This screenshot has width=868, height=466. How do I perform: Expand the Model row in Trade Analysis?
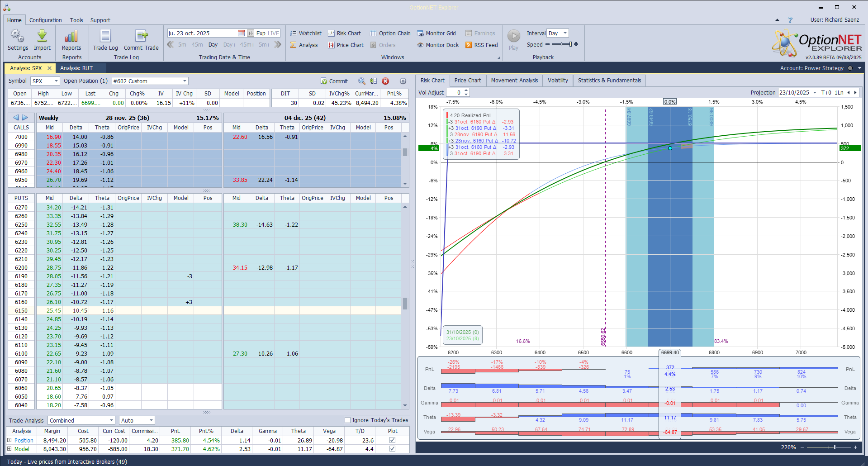pos(9,449)
